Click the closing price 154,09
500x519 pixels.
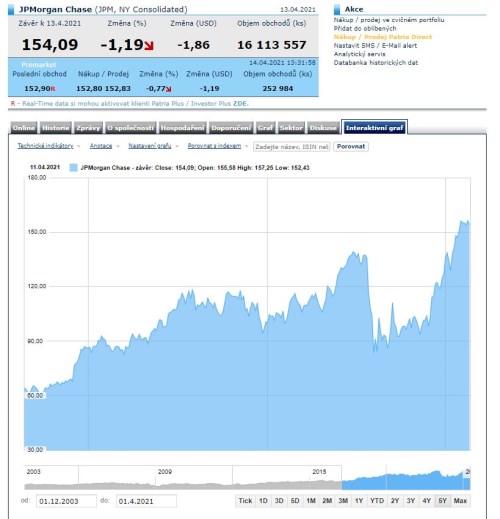pyautogui.click(x=50, y=45)
